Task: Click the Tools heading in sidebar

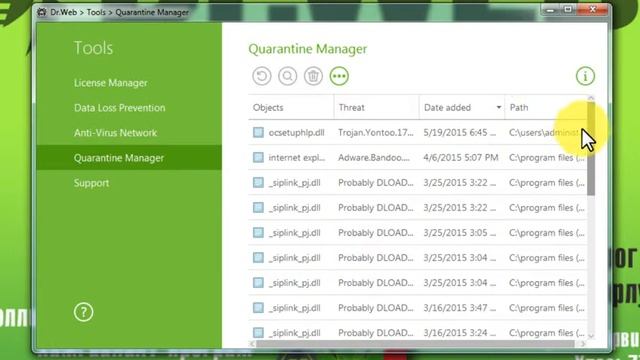Action: coord(93,48)
